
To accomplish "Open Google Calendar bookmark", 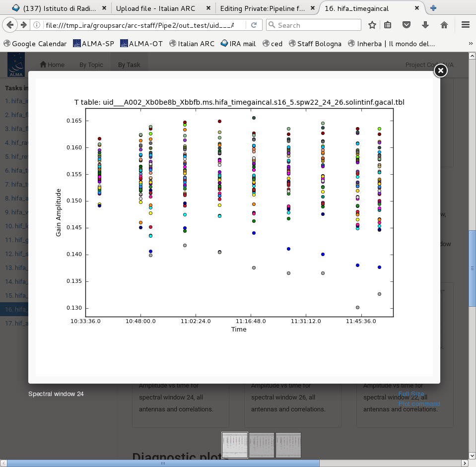I will click(x=35, y=44).
